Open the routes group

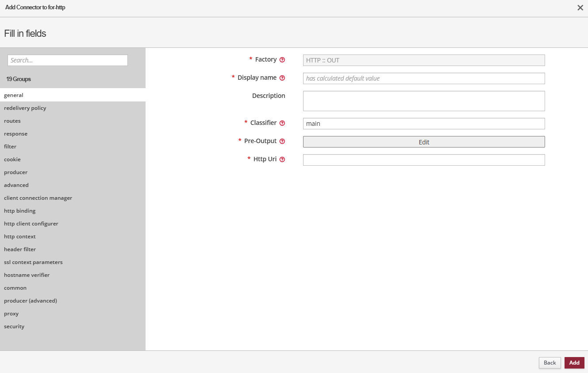pyautogui.click(x=12, y=121)
